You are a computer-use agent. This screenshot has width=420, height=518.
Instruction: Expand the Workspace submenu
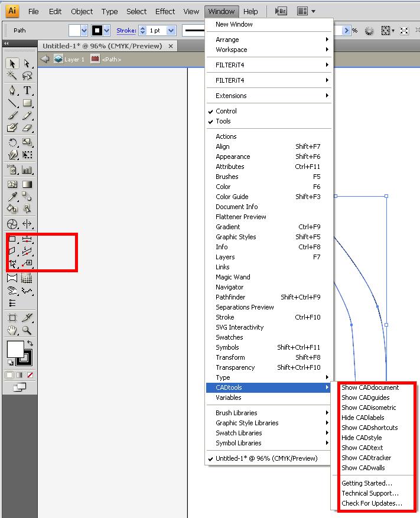[x=268, y=50]
